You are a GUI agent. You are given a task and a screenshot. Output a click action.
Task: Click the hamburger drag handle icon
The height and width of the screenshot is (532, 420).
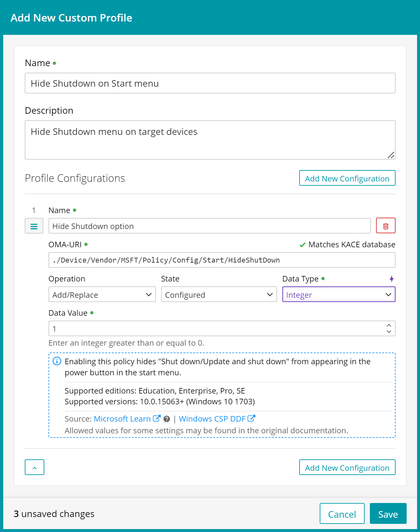[x=34, y=226]
